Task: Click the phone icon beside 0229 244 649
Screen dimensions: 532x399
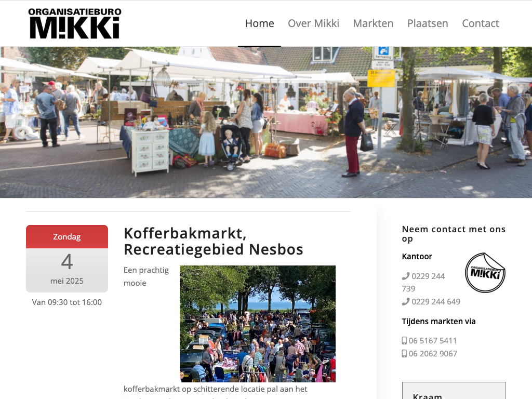Action: pos(405,302)
